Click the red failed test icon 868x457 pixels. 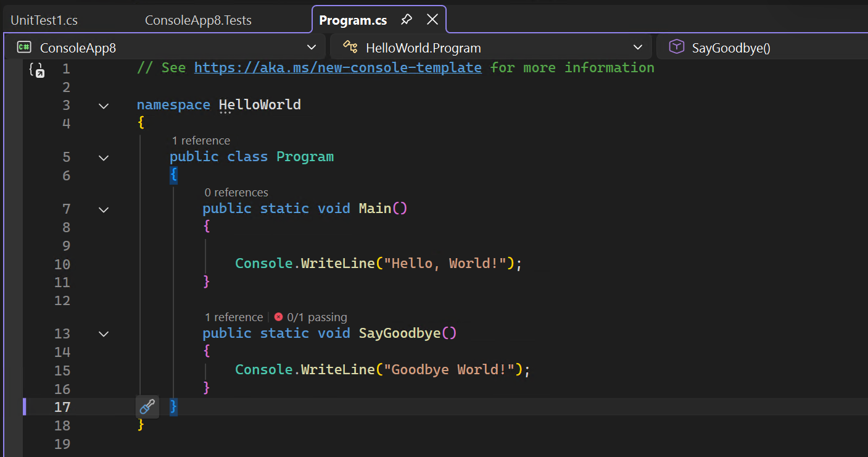pyautogui.click(x=278, y=317)
